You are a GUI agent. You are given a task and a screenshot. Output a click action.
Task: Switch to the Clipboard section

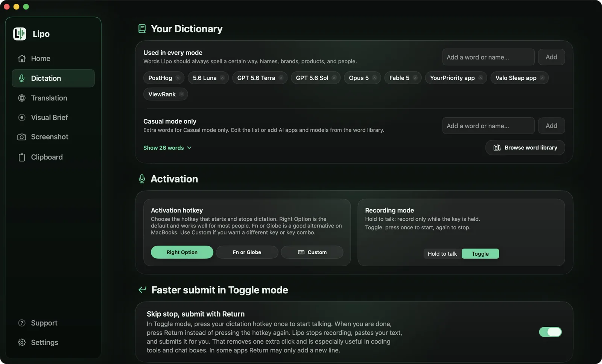coord(53,157)
